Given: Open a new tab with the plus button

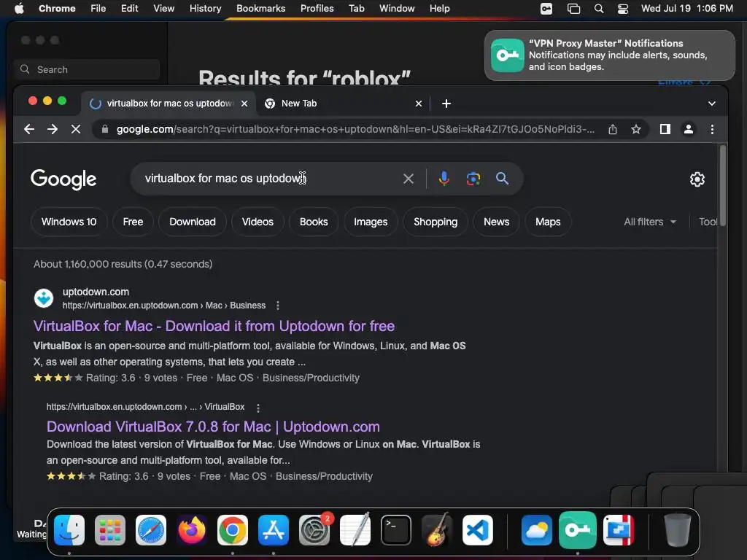Looking at the screenshot, I should (x=446, y=104).
